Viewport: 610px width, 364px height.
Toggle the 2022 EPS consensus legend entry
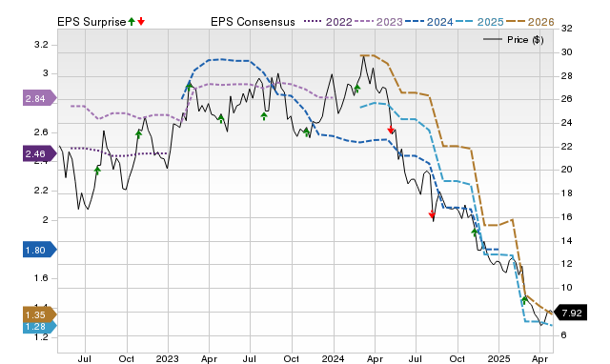coord(328,22)
